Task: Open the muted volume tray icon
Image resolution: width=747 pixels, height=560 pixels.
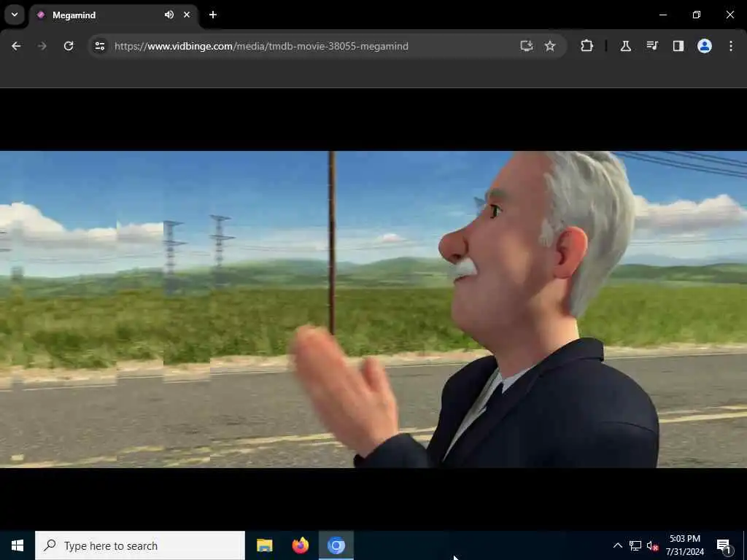Action: (653, 545)
